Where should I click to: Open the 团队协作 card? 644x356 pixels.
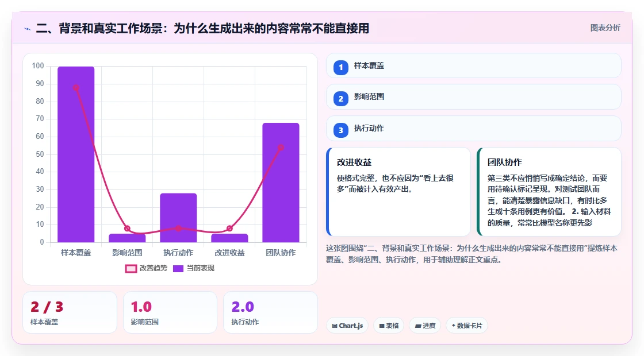(x=549, y=192)
